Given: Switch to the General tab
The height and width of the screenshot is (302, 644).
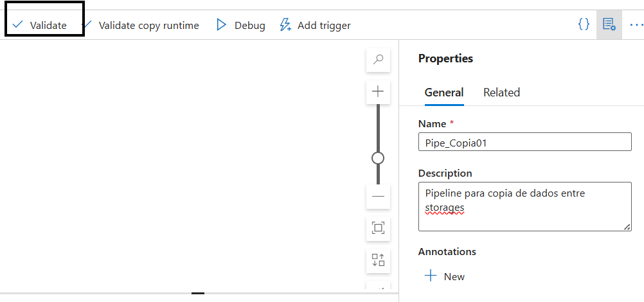Looking at the screenshot, I should 444,93.
